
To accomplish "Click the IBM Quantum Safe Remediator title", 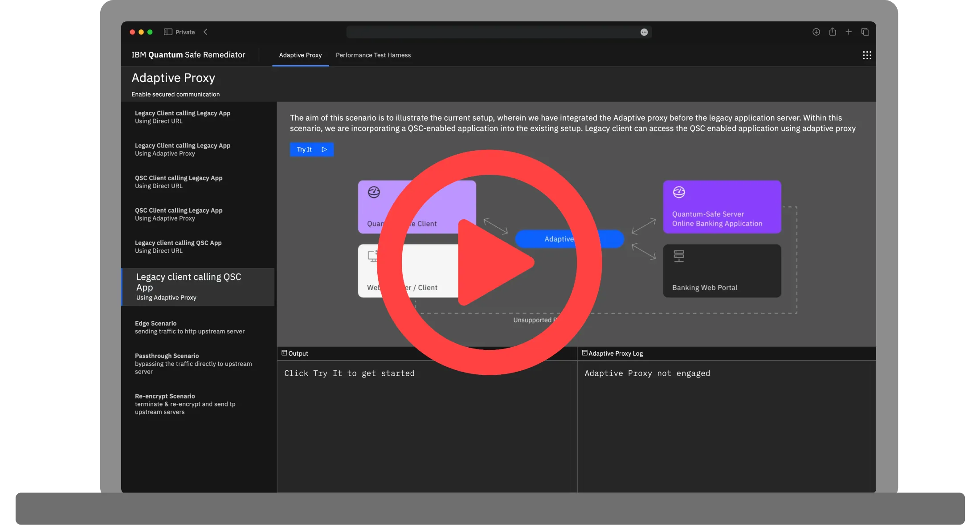I will 188,55.
